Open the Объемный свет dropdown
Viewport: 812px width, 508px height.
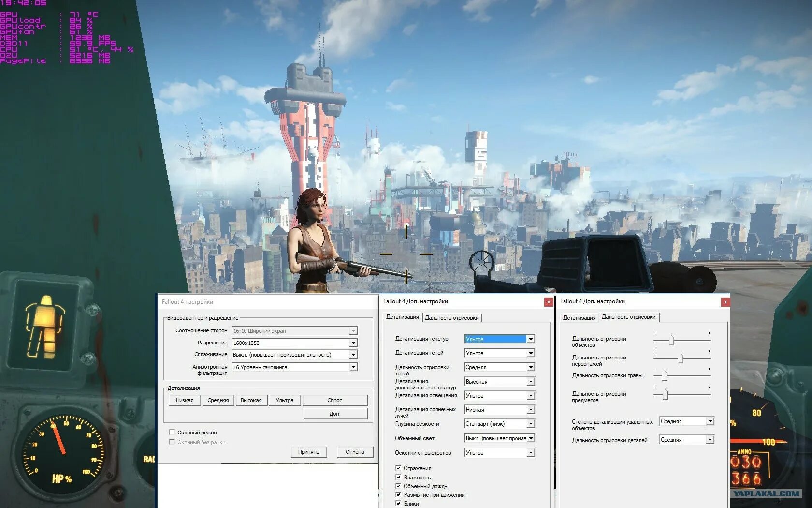click(x=499, y=438)
